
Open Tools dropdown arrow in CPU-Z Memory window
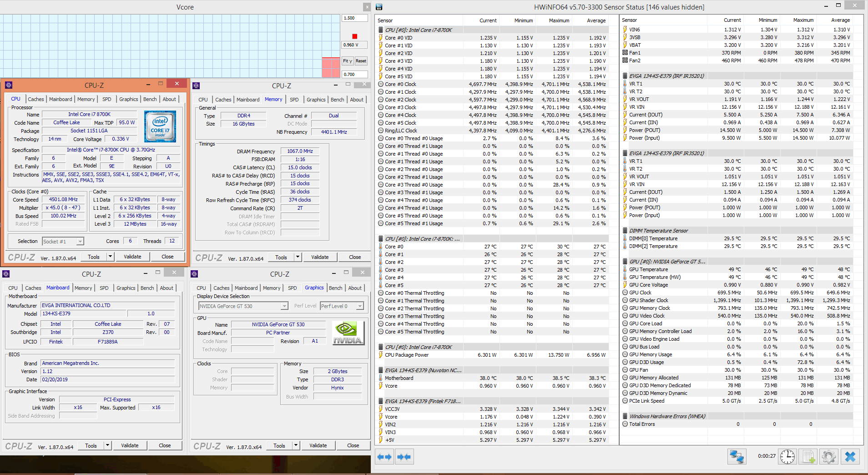coord(298,257)
